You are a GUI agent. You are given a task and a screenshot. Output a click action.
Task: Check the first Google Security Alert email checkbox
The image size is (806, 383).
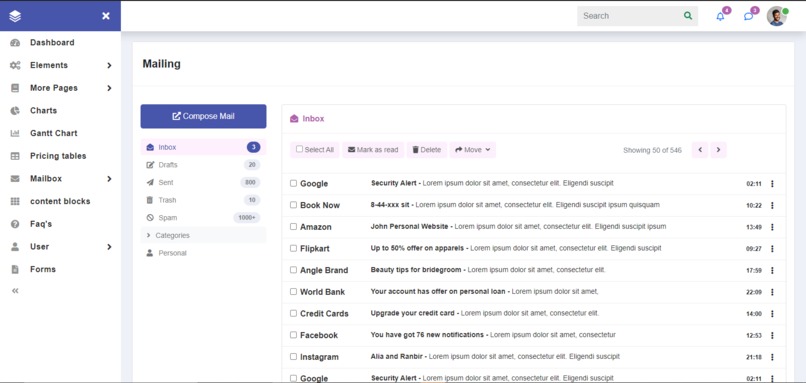coord(294,183)
